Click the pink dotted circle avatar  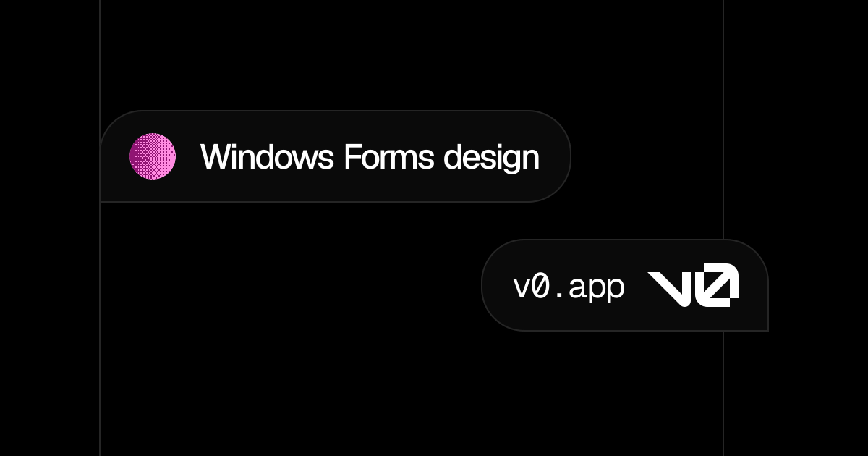click(x=153, y=156)
